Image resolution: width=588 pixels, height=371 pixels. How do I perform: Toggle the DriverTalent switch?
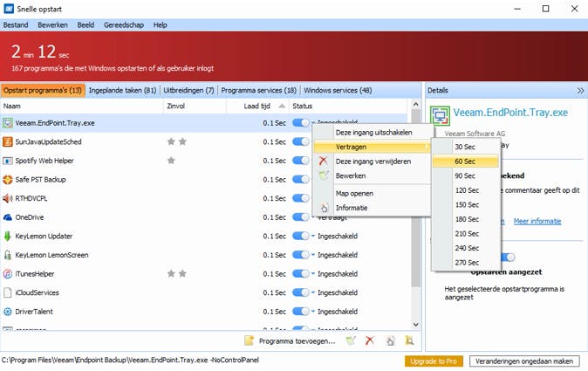pyautogui.click(x=301, y=312)
